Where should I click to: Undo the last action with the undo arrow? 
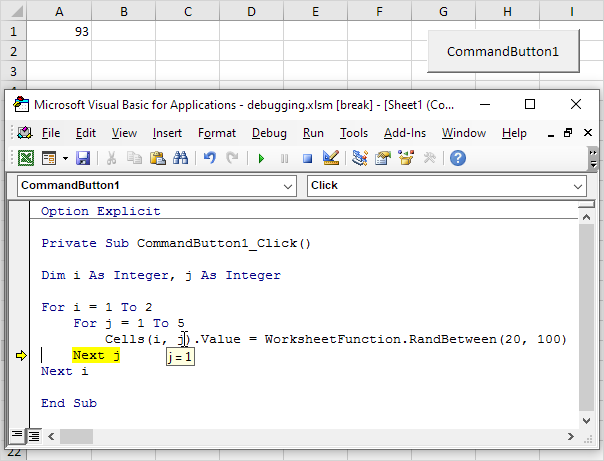click(x=210, y=158)
